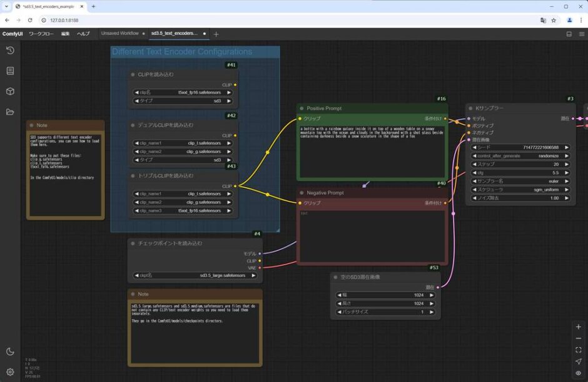Next value arrow for タイプ in node #41
The width and height of the screenshot is (588, 382).
coord(229,101)
